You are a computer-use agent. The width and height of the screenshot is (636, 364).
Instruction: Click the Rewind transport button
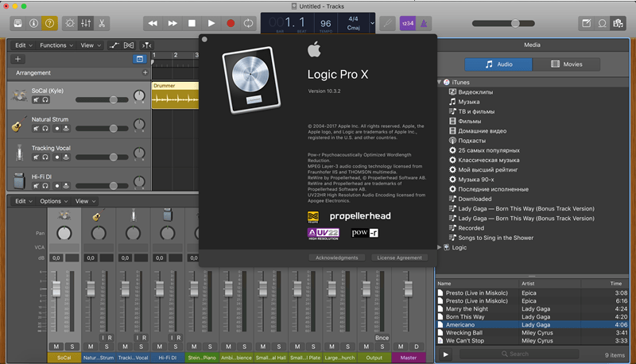tap(153, 24)
